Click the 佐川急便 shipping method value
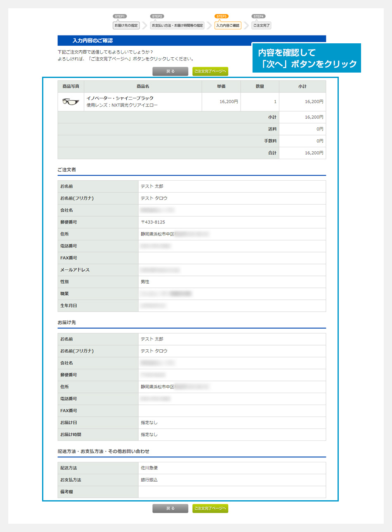This screenshot has height=532, width=392. click(x=149, y=468)
